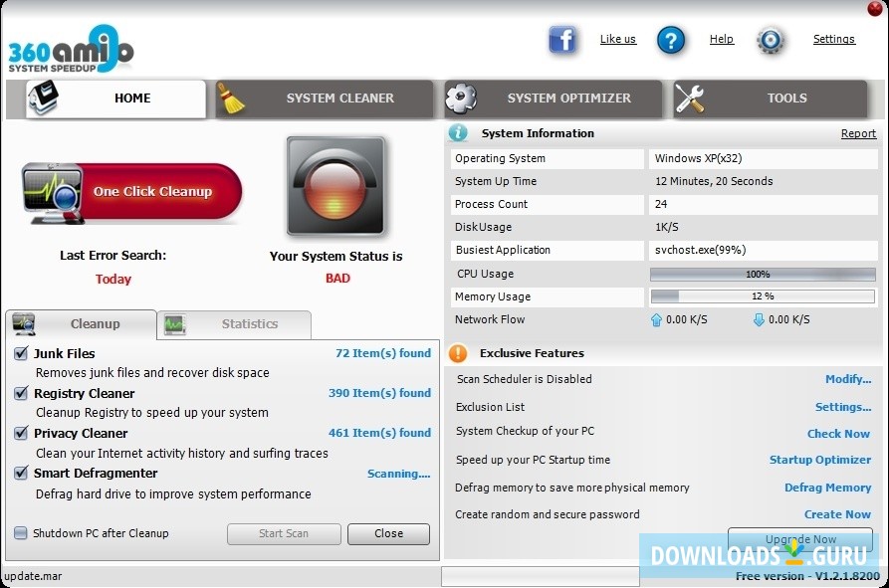Click the empty status bar field at bottom
889x588 pixels.
tap(541, 577)
